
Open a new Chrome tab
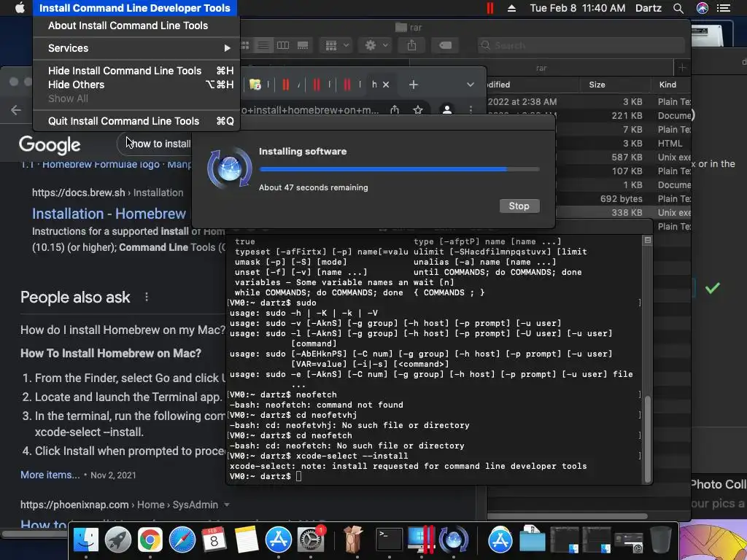click(414, 85)
